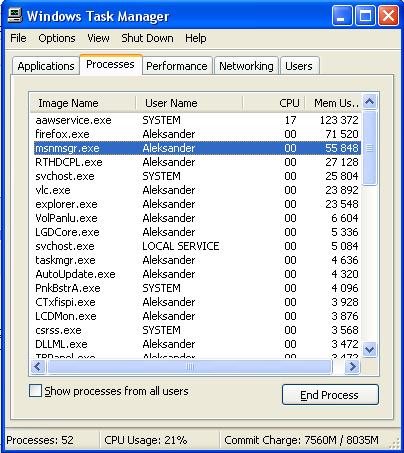The width and height of the screenshot is (404, 453).
Task: Click the CPU Usage: 21% status entry
Action: (x=146, y=440)
